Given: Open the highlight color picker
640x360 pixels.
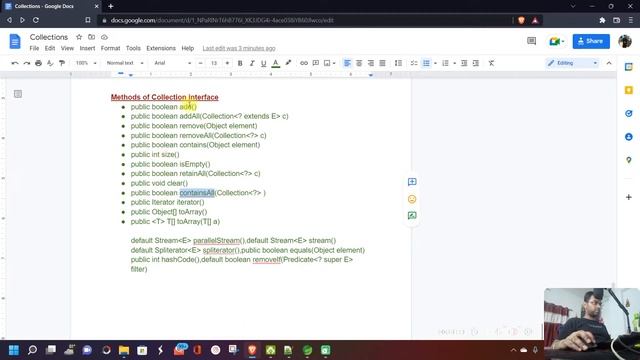Looking at the screenshot, I should click(288, 63).
